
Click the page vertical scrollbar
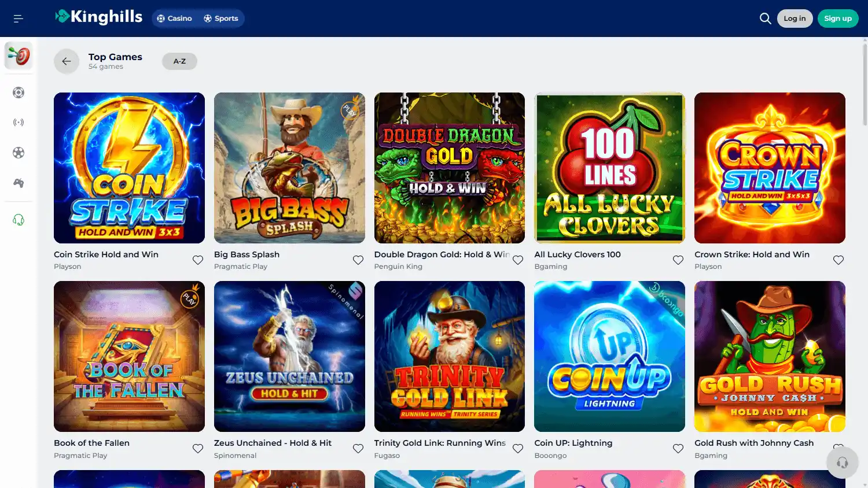click(x=865, y=84)
